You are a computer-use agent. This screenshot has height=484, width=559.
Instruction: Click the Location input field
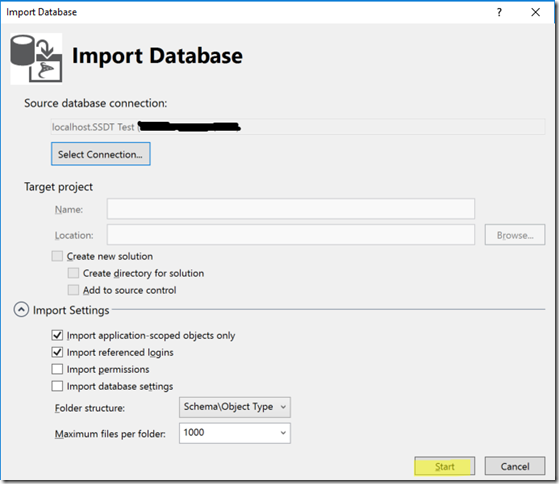click(x=291, y=235)
